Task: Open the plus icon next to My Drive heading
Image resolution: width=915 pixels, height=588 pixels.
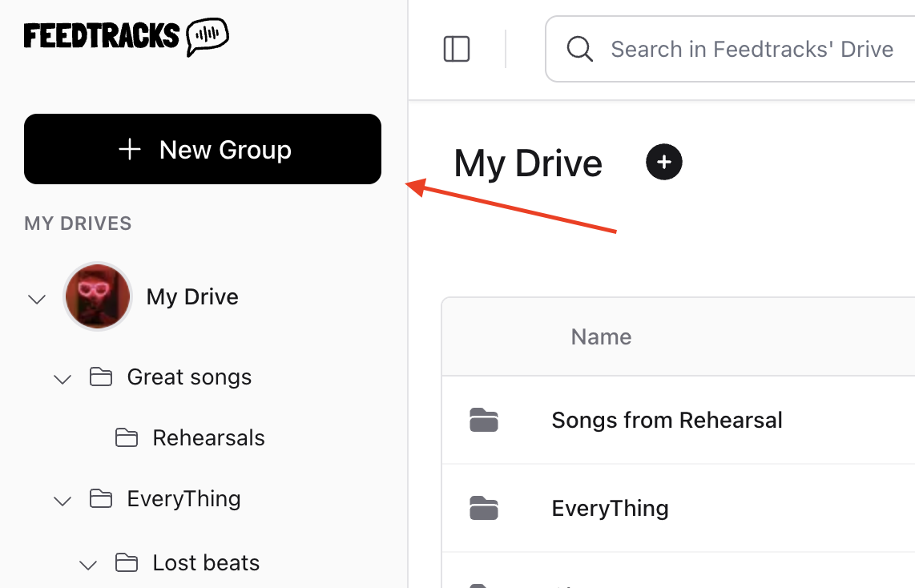Action: click(664, 162)
